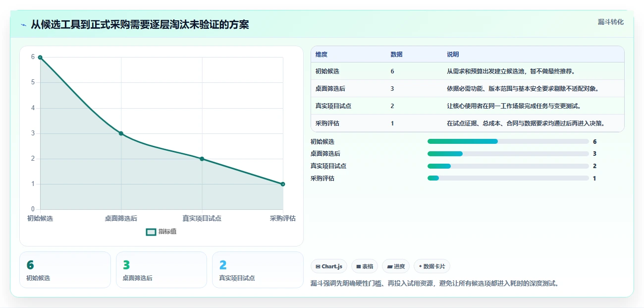Click the 维度 column header in the table
This screenshot has height=308, width=644.
click(x=322, y=55)
